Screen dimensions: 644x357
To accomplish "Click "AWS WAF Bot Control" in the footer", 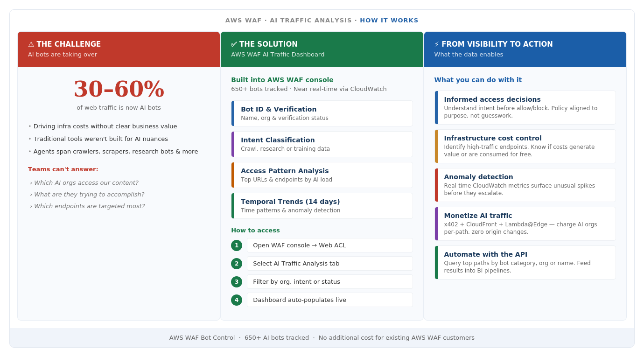I will coord(202,338).
